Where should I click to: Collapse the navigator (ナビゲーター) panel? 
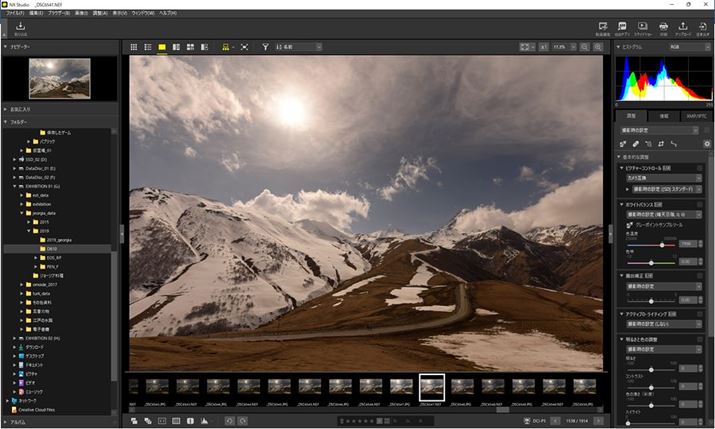point(6,47)
